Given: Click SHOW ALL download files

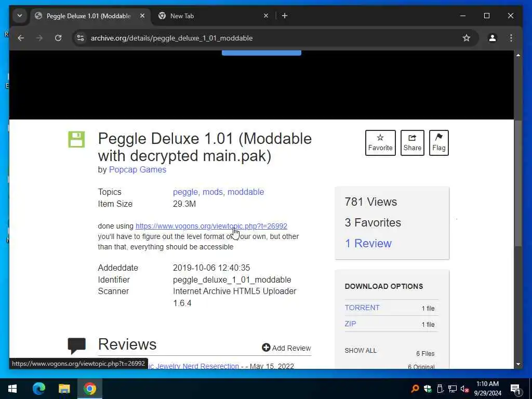Looking at the screenshot, I should [361, 351].
